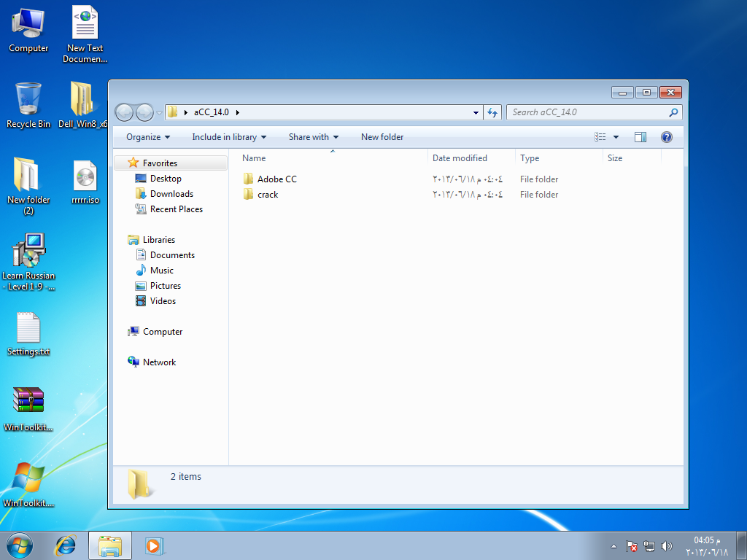Click the crack folder icon

point(248,194)
